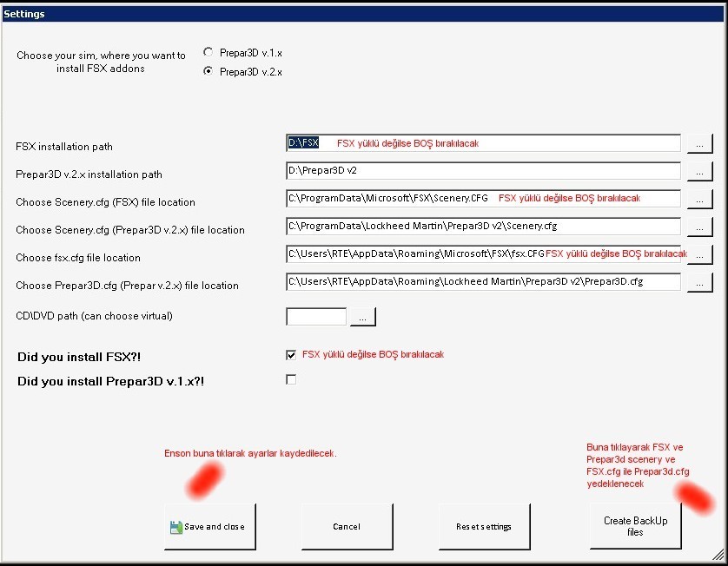Image resolution: width=728 pixels, height=566 pixels.
Task: Browse for the CD\DVD path
Action: pos(362,317)
